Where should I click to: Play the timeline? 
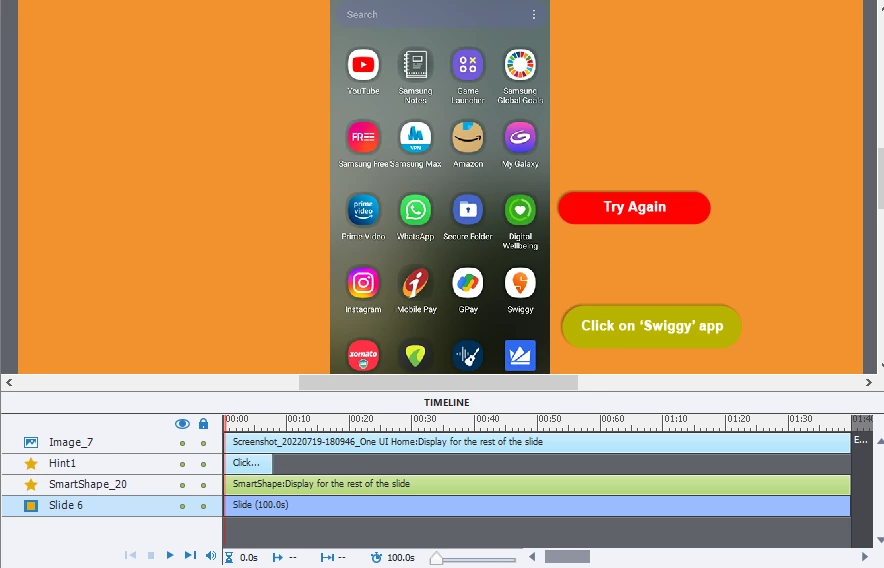click(170, 556)
